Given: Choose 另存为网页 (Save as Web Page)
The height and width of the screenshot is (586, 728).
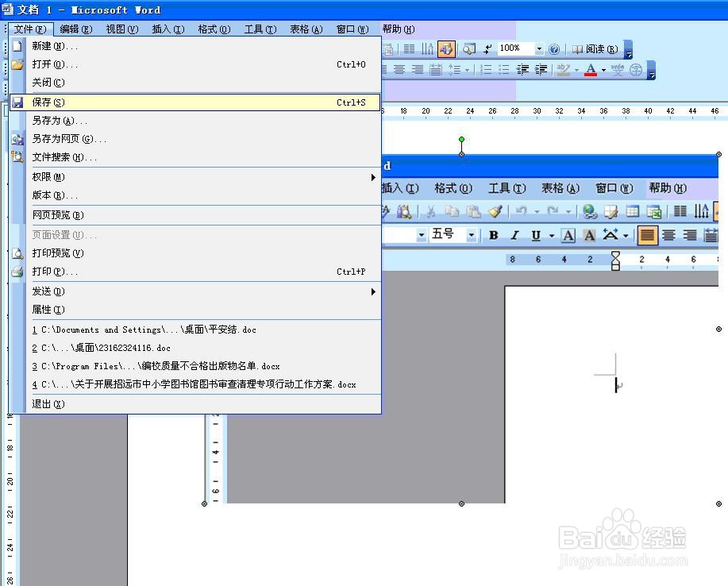Looking at the screenshot, I should point(195,139).
